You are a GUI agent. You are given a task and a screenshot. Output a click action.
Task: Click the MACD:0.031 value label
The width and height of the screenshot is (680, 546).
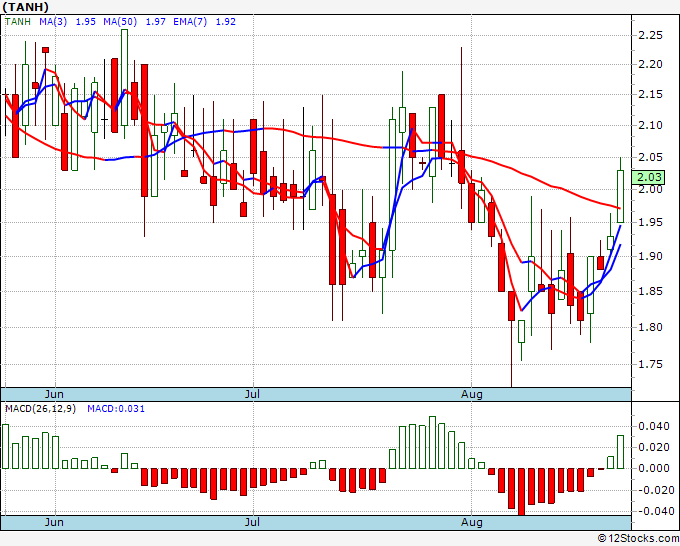click(x=116, y=409)
